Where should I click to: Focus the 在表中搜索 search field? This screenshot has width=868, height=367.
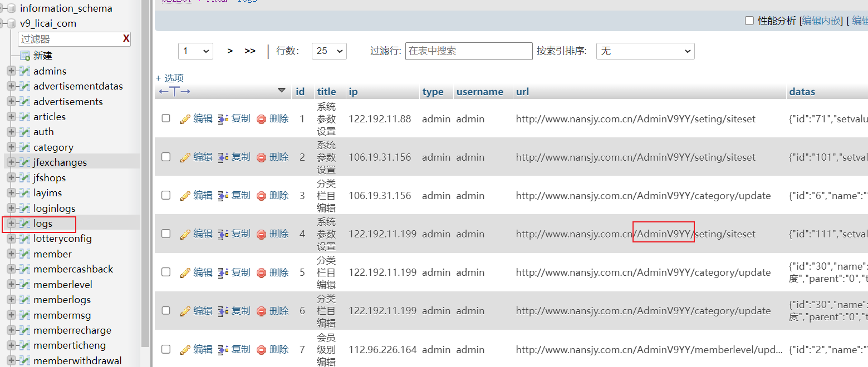[469, 51]
